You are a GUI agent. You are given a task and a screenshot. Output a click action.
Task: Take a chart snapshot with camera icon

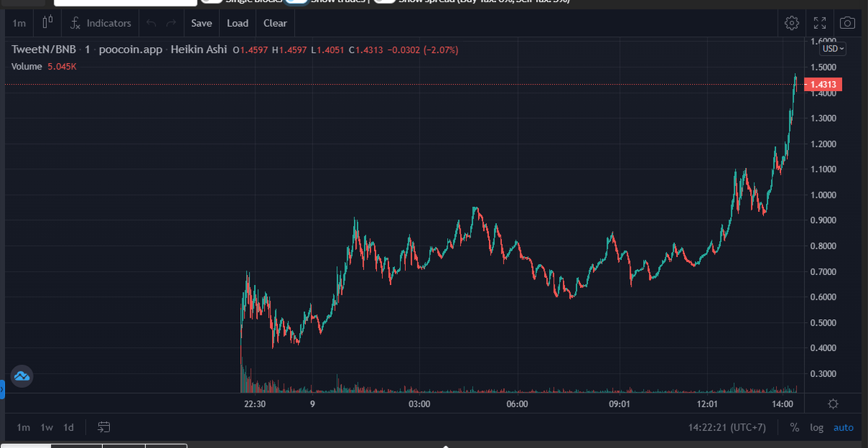point(847,23)
